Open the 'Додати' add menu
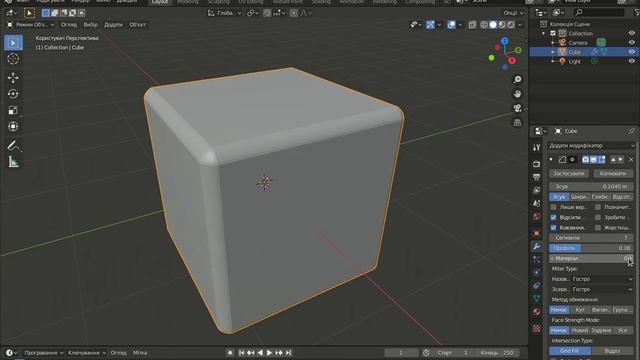The image size is (640, 360). point(113,25)
